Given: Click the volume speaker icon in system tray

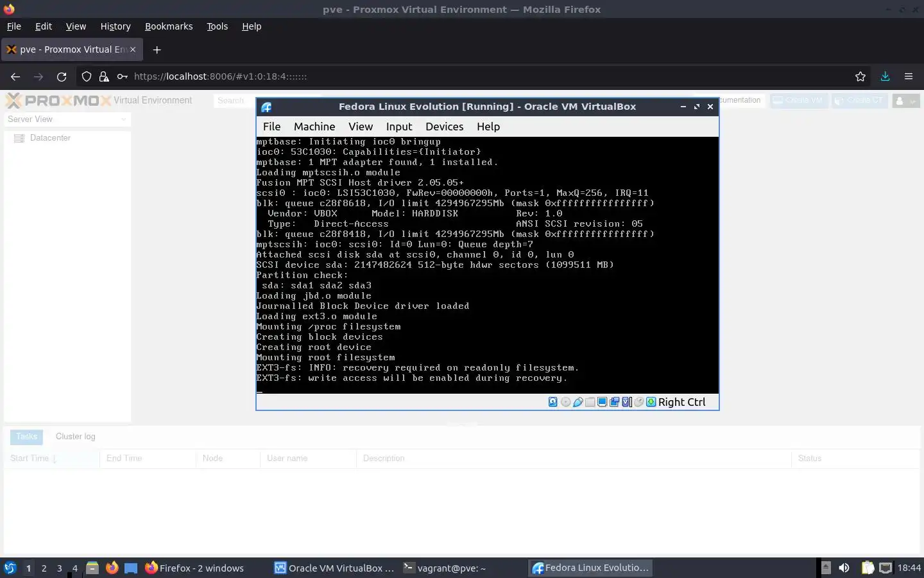Looking at the screenshot, I should point(844,568).
